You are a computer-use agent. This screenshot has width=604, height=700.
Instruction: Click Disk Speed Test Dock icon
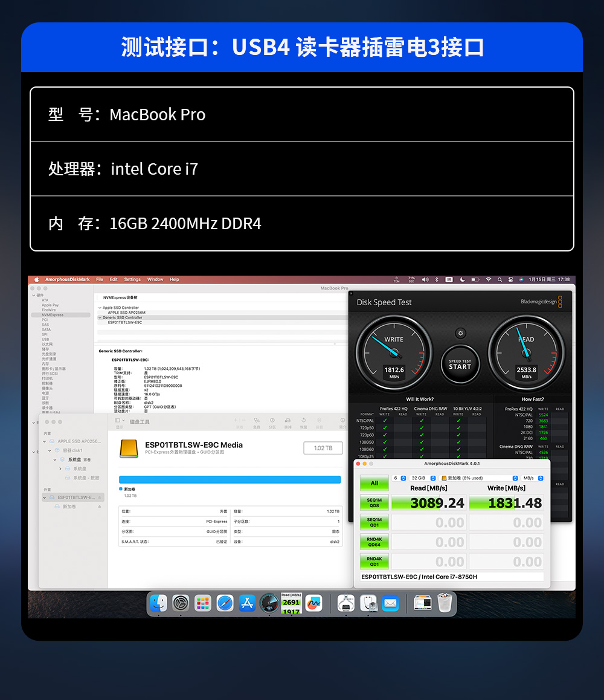pos(269,603)
